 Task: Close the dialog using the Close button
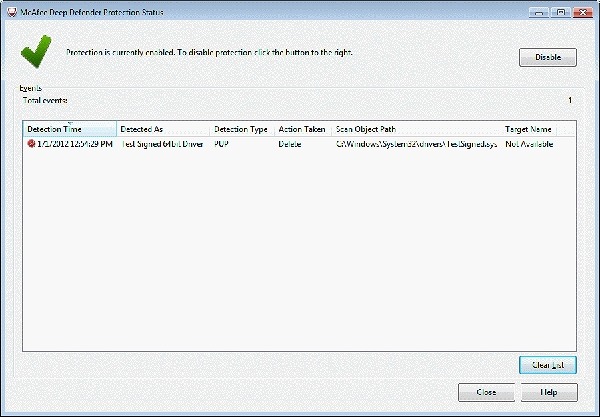click(x=486, y=392)
